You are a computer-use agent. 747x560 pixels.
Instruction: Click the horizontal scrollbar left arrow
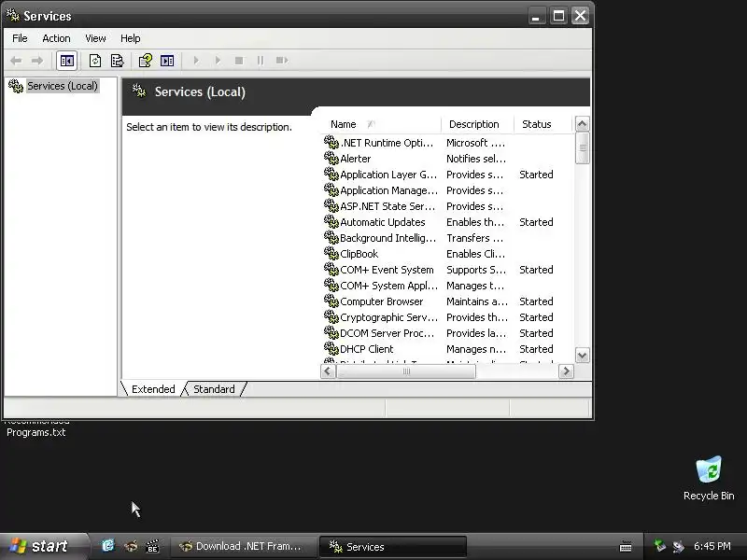[x=328, y=371]
